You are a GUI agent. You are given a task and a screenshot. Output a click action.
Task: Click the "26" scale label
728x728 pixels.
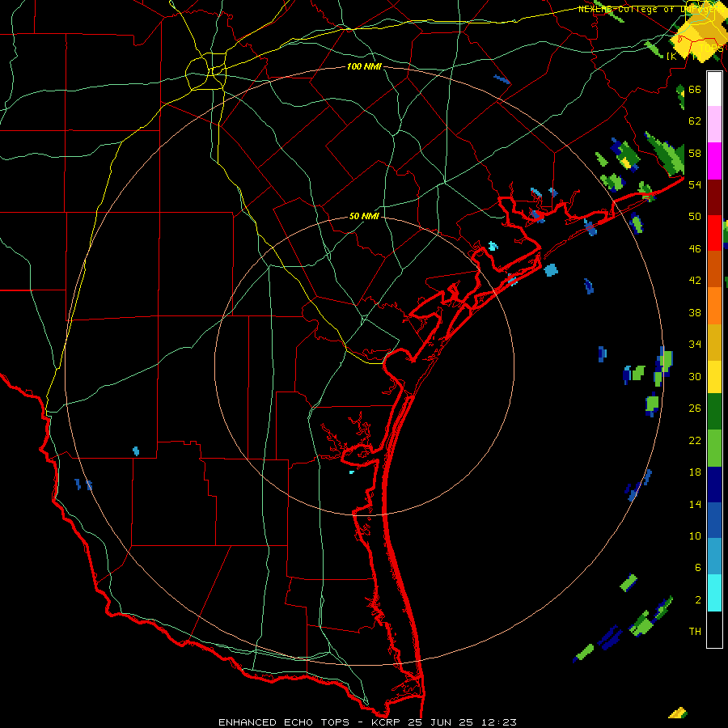695,408
